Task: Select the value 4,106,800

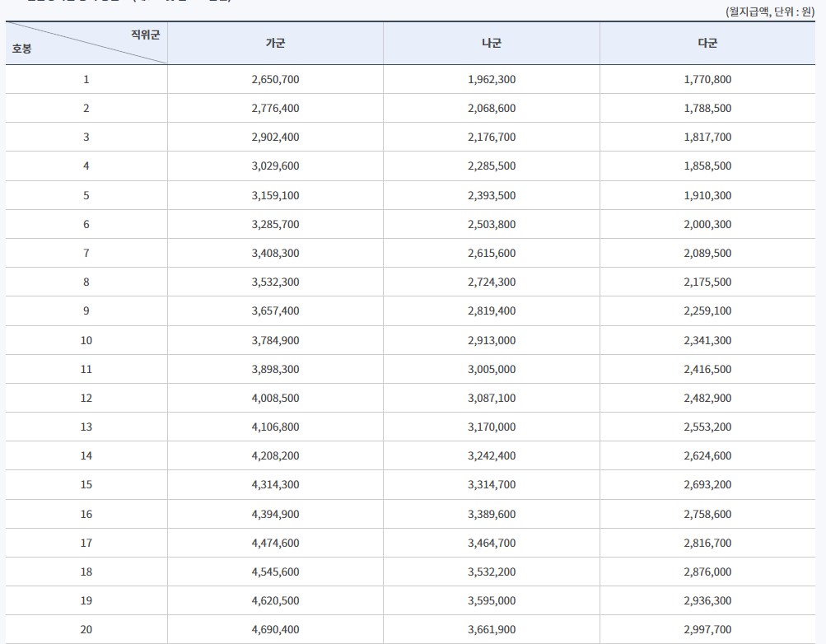Action: (276, 427)
